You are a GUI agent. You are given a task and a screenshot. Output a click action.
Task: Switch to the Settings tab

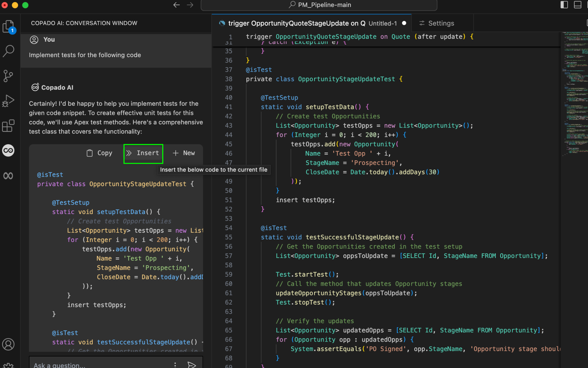(x=437, y=23)
